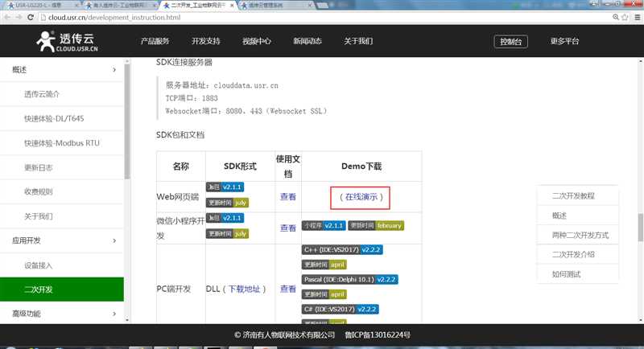Click the july update badge in Web网页端 row
644x349 pixels.
click(x=227, y=203)
